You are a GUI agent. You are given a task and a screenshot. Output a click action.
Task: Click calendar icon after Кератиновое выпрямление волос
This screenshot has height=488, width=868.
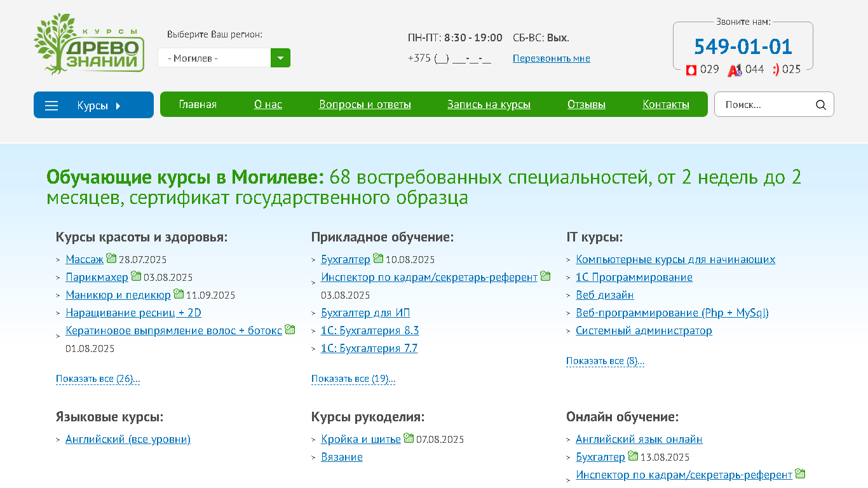click(290, 329)
